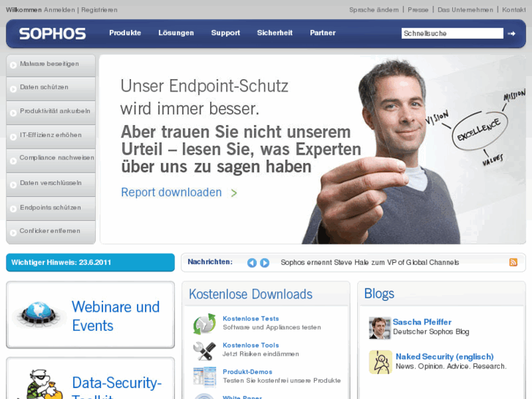Select Endpoints schützen sidebar item

[51, 209]
